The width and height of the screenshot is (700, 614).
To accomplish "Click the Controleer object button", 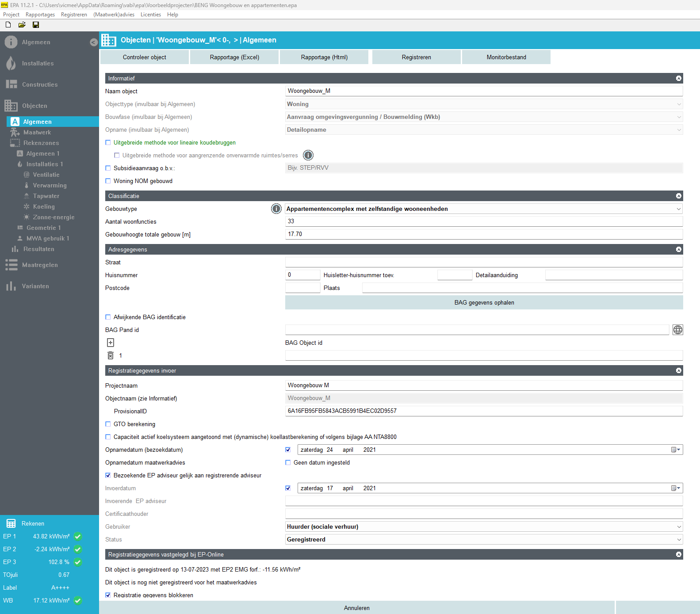I will click(145, 57).
